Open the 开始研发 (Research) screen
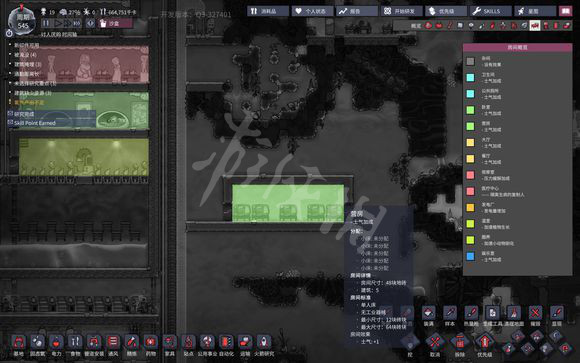 tap(401, 11)
